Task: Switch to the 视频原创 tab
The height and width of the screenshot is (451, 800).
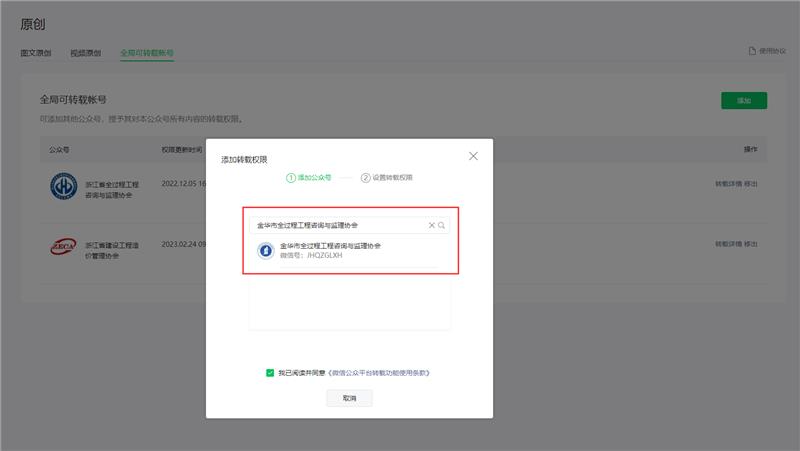Action: [86, 53]
